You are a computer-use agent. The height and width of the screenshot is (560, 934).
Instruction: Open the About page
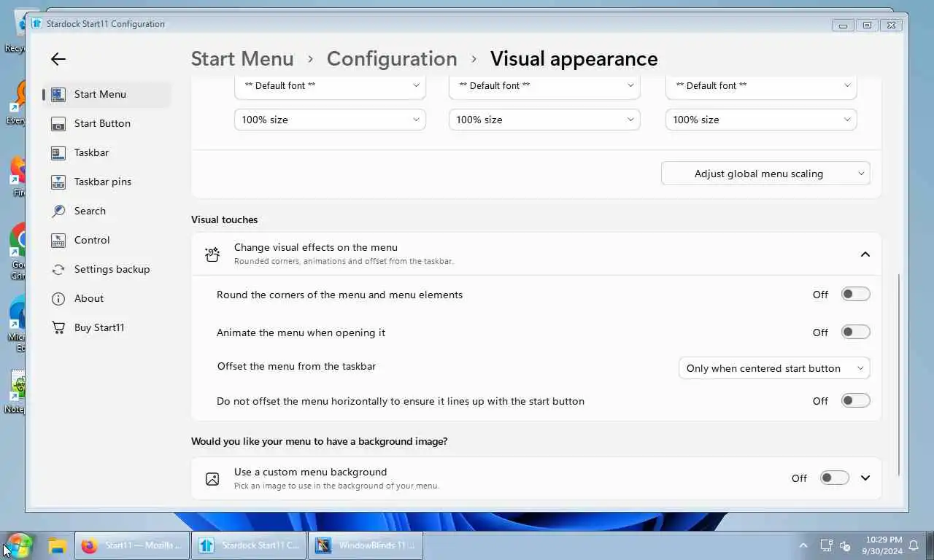point(107,298)
